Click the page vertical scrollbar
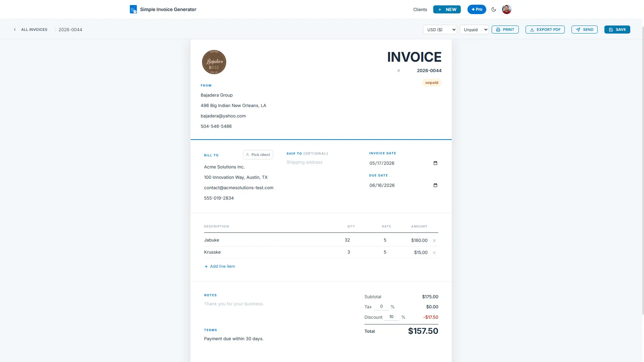Image resolution: width=644 pixels, height=362 pixels. point(642,170)
